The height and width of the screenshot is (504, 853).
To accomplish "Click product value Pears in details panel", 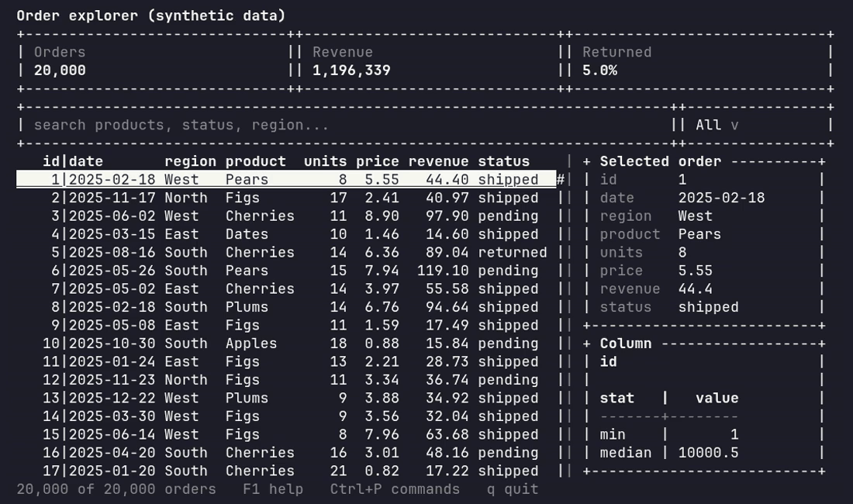I will pos(699,234).
